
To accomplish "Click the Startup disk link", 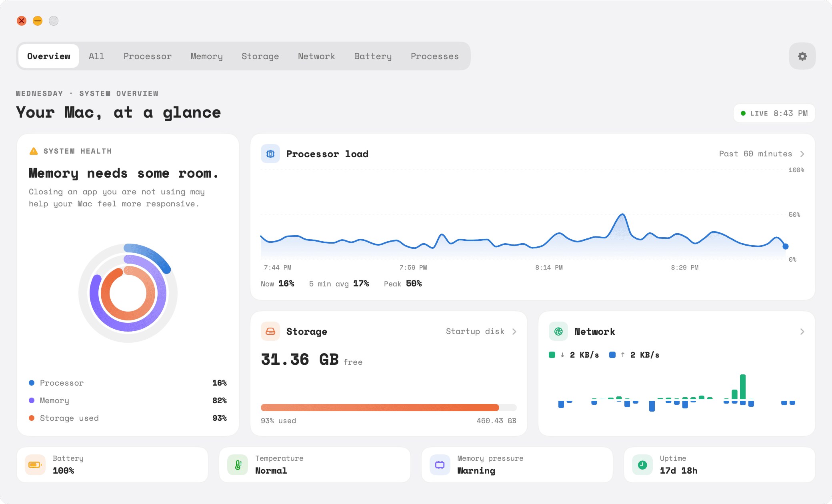I will pyautogui.click(x=475, y=331).
